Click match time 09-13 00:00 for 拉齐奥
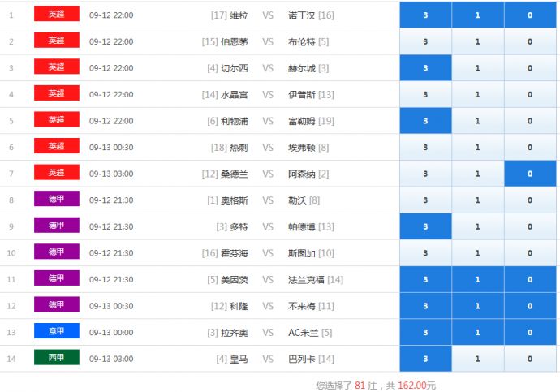The height and width of the screenshot is (392, 560). (111, 333)
